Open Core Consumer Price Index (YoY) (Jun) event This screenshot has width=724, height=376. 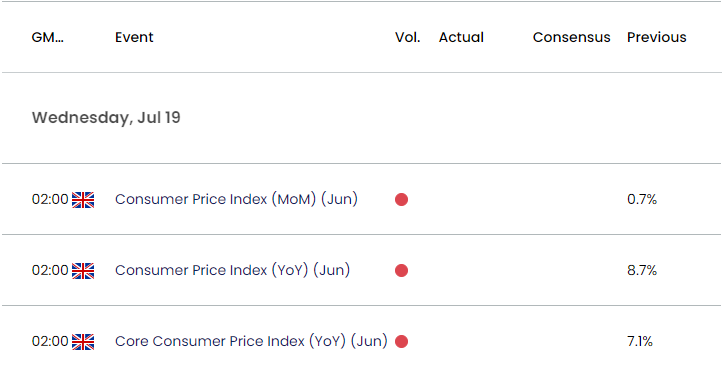pos(251,341)
